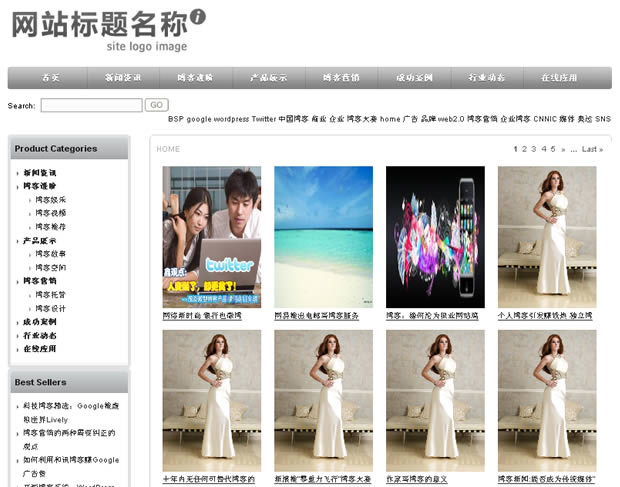Open the caption link under the beach thumbnail
620x487 pixels.
point(317,316)
